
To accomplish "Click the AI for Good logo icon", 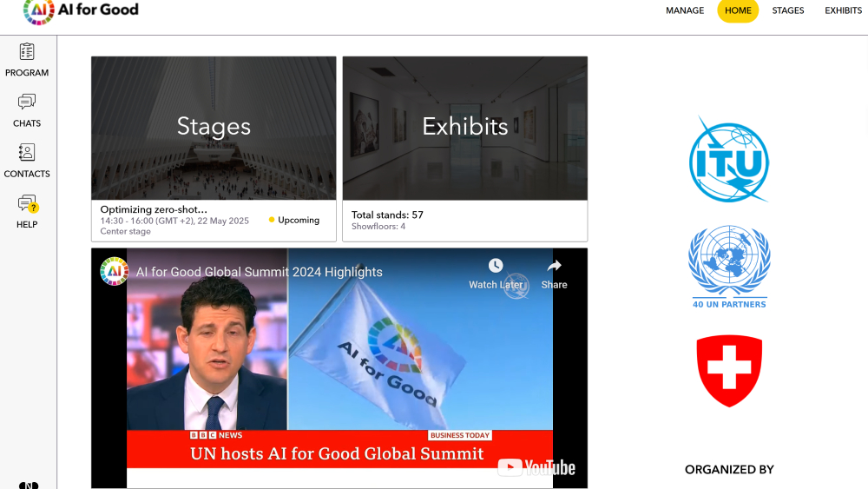I will 39,11.
